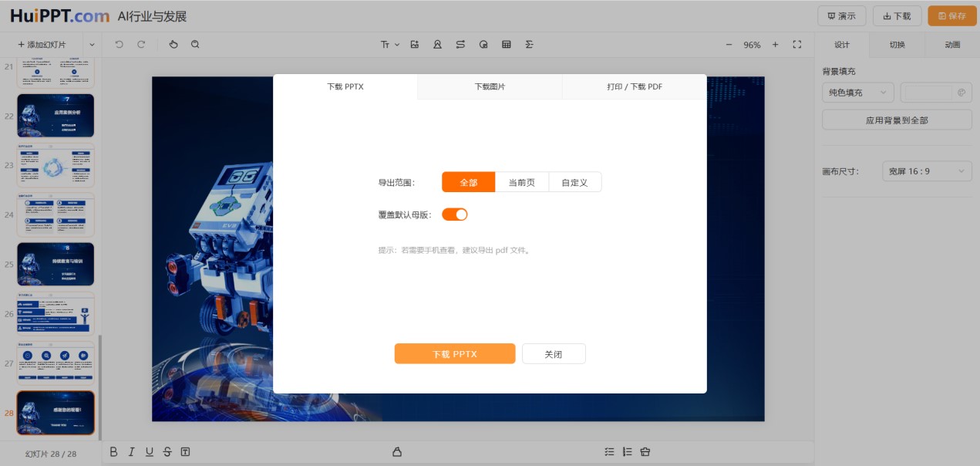Toggle the 覆盖默认母版 switch off
The width and height of the screenshot is (980, 466).
454,214
